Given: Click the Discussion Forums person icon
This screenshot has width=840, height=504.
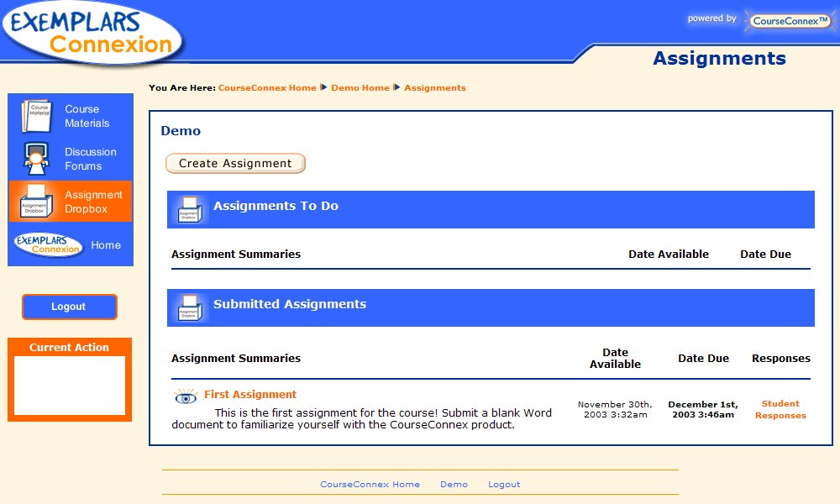Looking at the screenshot, I should [x=35, y=159].
